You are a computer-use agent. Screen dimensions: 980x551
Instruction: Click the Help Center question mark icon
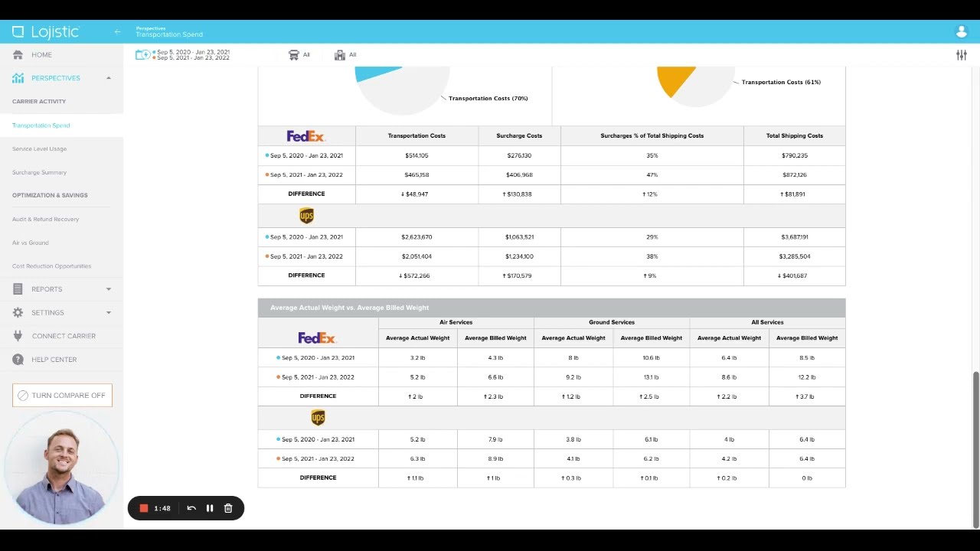click(x=18, y=359)
